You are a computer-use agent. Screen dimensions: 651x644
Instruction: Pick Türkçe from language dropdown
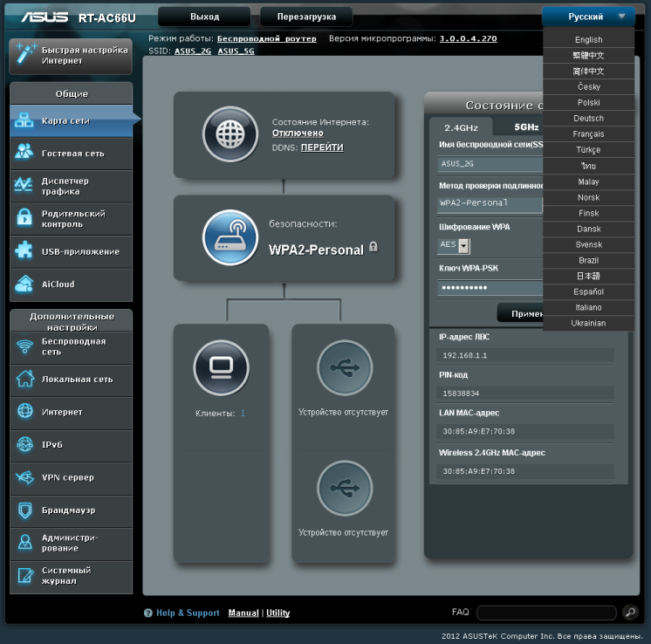[x=588, y=150]
